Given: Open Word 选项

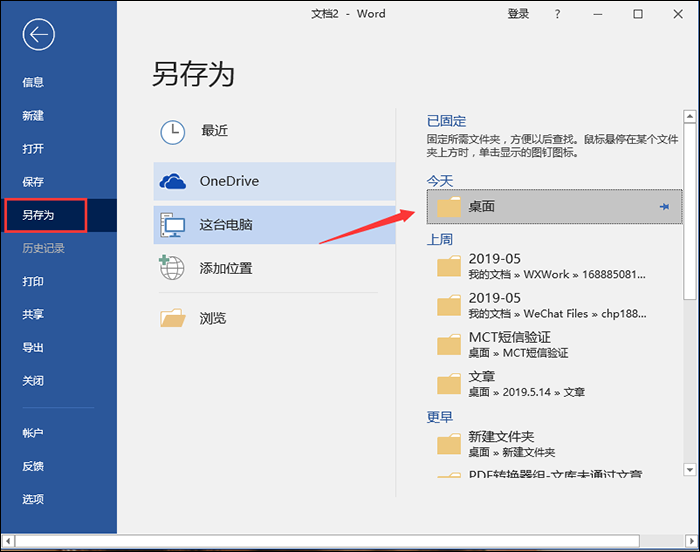Looking at the screenshot, I should (x=33, y=499).
